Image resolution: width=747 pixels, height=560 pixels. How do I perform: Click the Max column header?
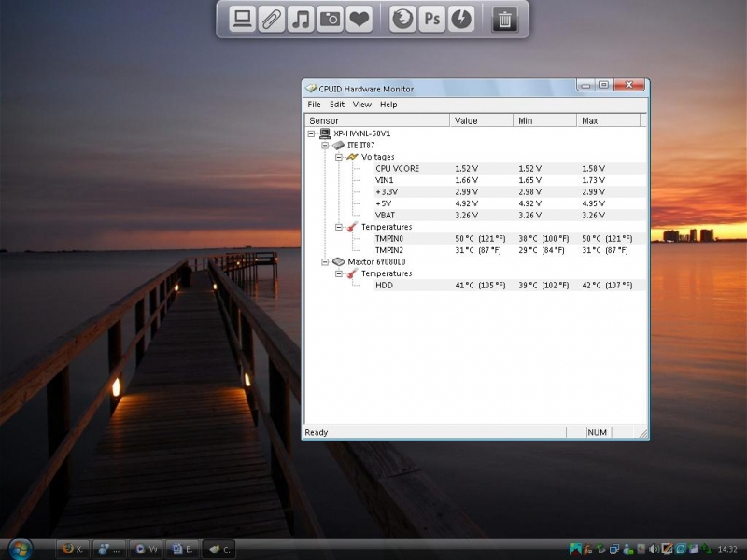(x=609, y=120)
